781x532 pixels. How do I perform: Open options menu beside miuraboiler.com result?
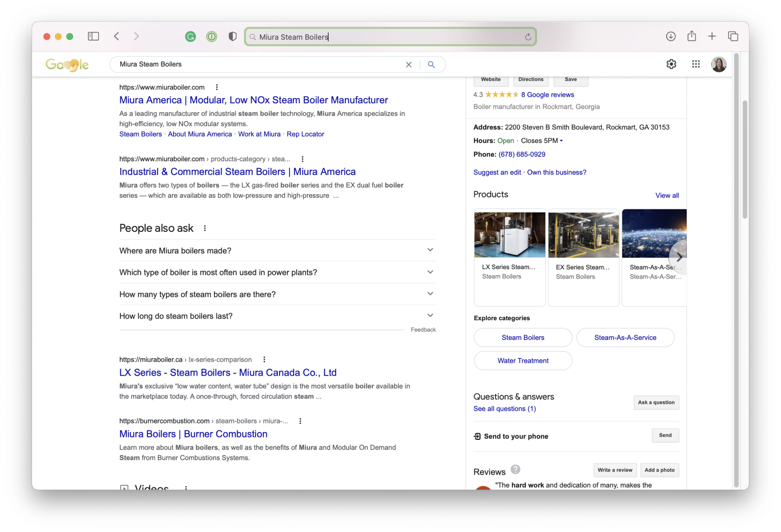tap(217, 87)
